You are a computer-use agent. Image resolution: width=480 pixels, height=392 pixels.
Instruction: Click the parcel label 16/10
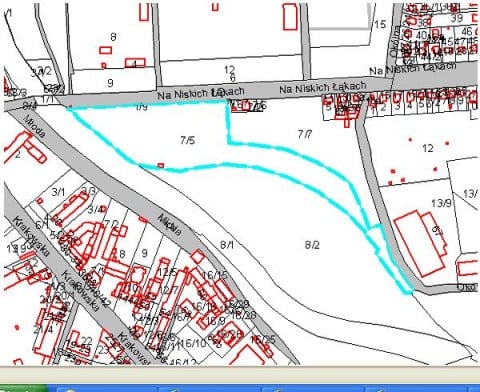pos(194,342)
